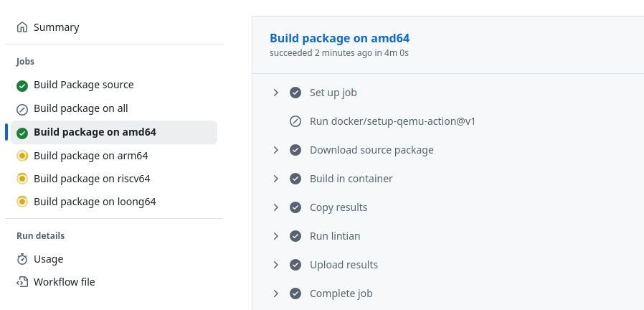This screenshot has height=310, width=644.
Task: Expand the Set up job step
Action: 276,93
